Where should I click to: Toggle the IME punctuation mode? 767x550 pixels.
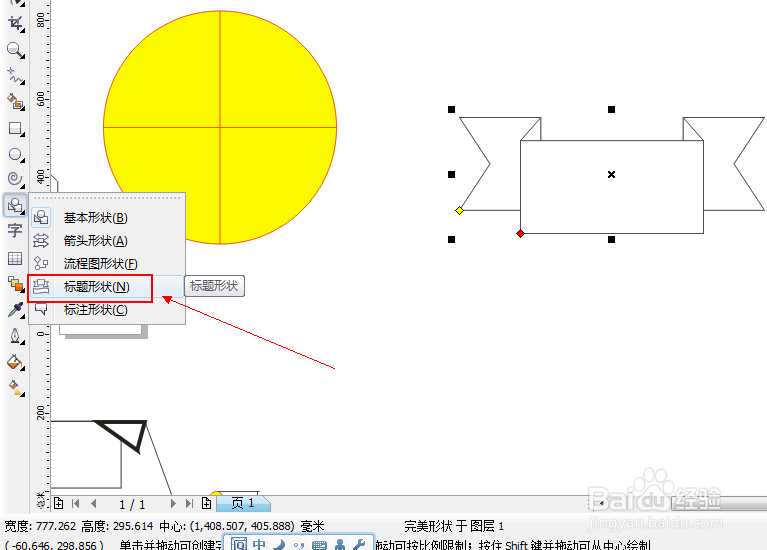tap(299, 545)
